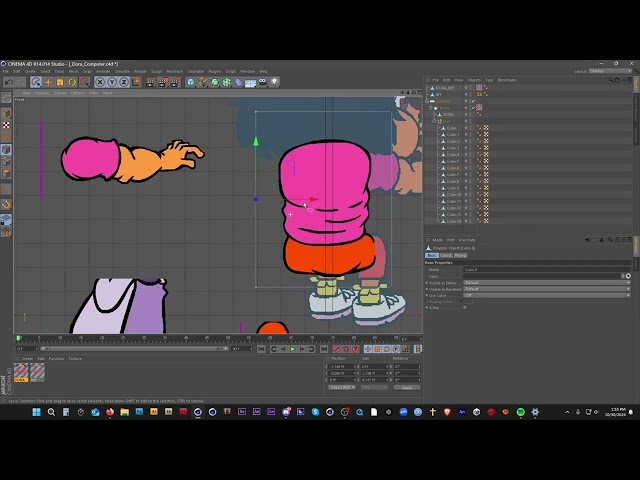Click the Render View clapperboard icon
The image size is (640, 480).
tap(150, 82)
